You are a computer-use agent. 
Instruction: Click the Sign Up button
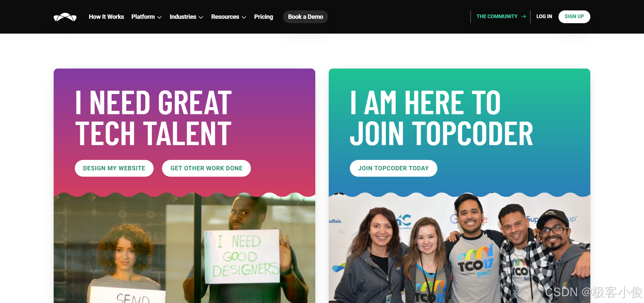click(x=574, y=16)
